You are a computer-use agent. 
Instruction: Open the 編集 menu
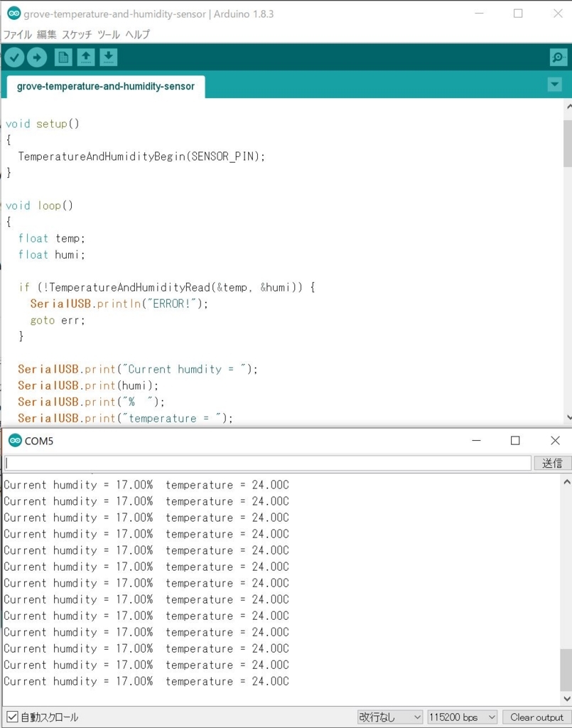[x=46, y=34]
